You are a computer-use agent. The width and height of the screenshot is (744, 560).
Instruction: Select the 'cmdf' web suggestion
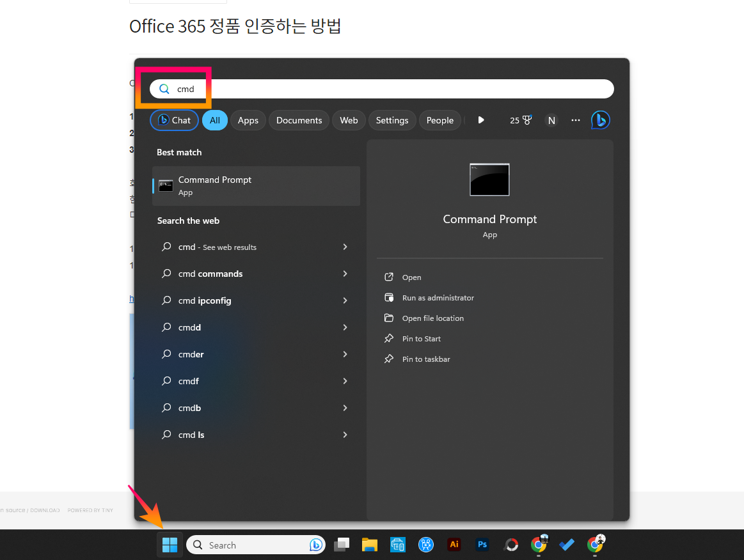[x=257, y=381]
